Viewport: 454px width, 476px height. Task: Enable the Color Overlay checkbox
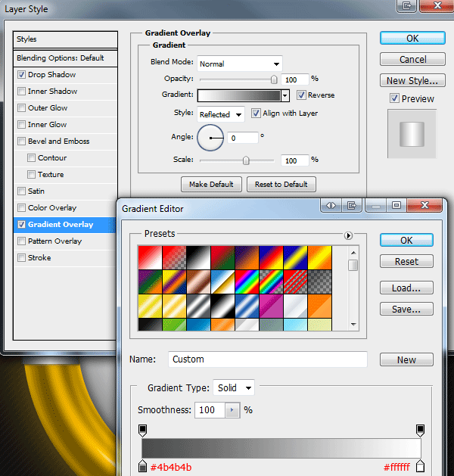click(21, 208)
